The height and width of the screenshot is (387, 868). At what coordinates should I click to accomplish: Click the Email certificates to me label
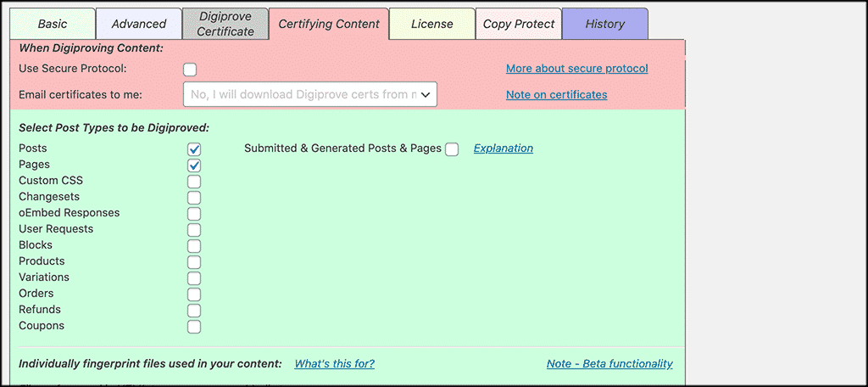click(x=81, y=95)
